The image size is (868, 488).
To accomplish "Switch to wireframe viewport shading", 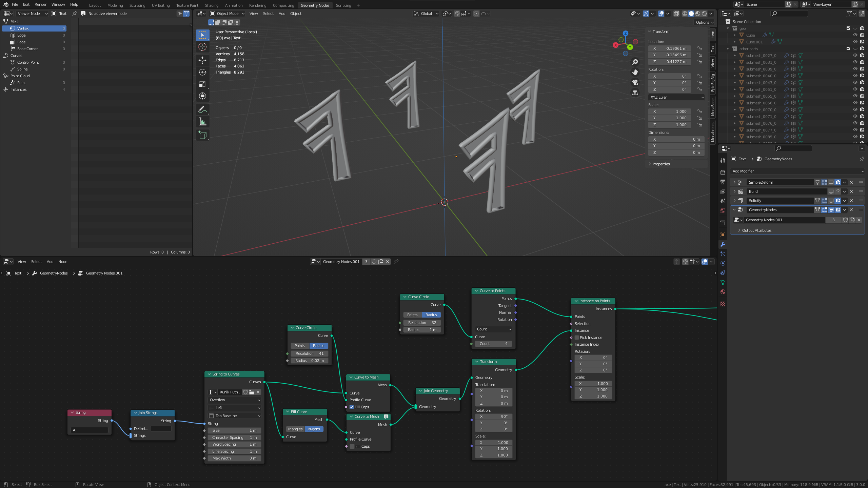I will click(685, 14).
